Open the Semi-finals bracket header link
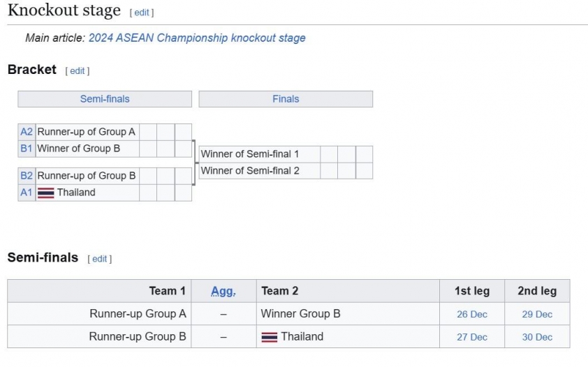This screenshot has height=367, width=588. 105,99
